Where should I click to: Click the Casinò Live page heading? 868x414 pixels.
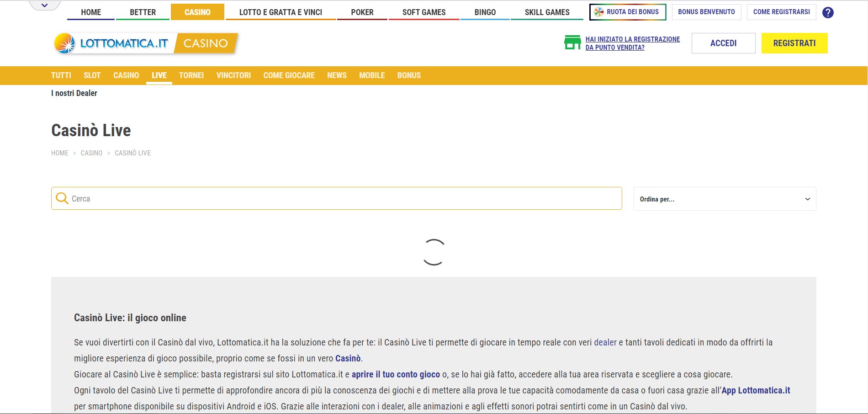pos(91,130)
